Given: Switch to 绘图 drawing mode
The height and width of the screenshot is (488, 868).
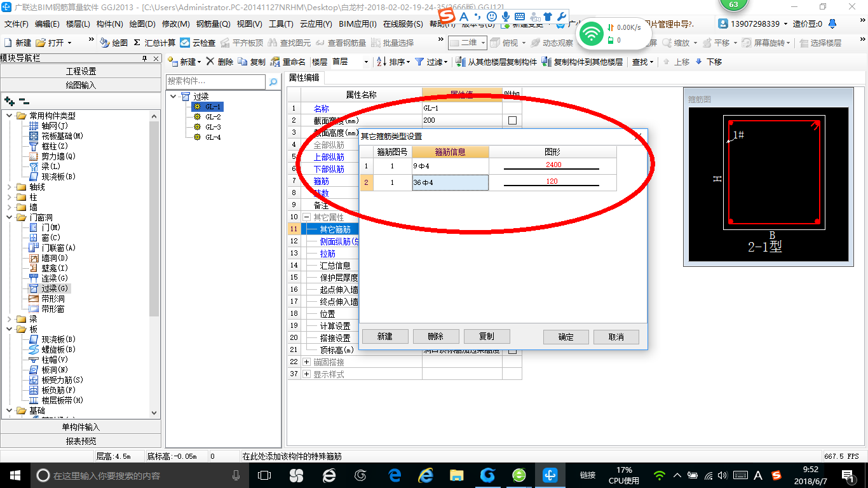Looking at the screenshot, I should tap(114, 43).
